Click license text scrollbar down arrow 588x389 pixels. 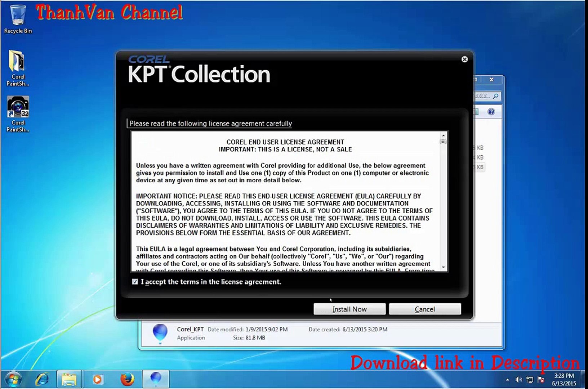click(x=444, y=268)
